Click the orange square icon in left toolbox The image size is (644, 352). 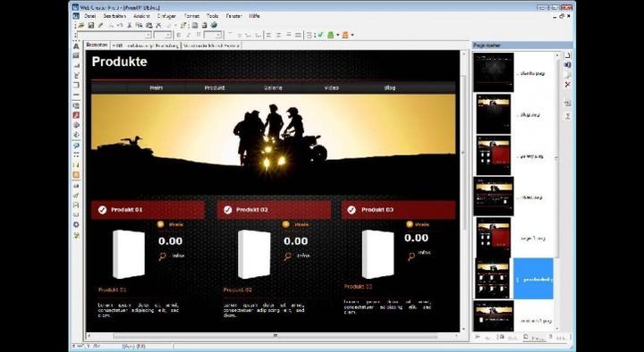76,175
